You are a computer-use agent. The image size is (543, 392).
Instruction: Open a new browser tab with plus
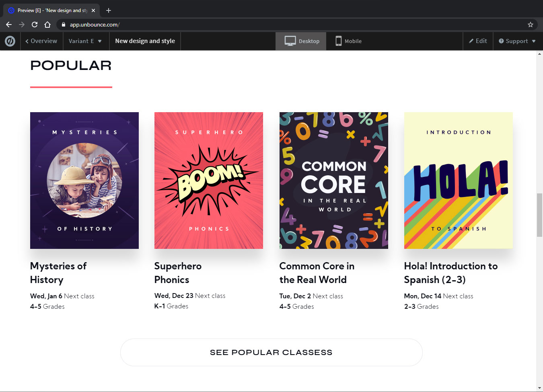(x=109, y=10)
